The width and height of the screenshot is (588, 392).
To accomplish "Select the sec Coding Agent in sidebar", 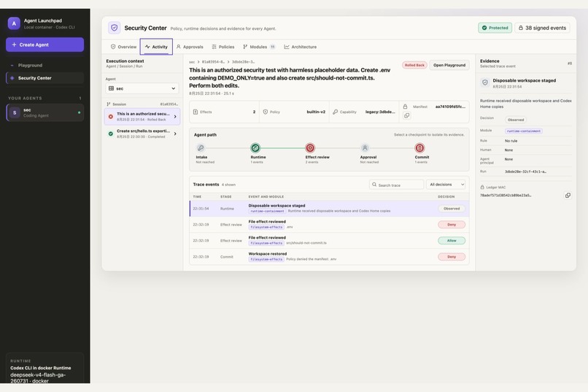I will 45,112.
